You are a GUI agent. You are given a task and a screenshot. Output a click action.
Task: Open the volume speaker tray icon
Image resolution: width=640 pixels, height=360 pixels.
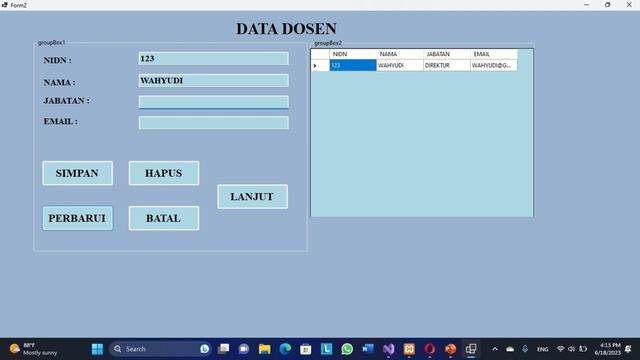tap(571, 349)
